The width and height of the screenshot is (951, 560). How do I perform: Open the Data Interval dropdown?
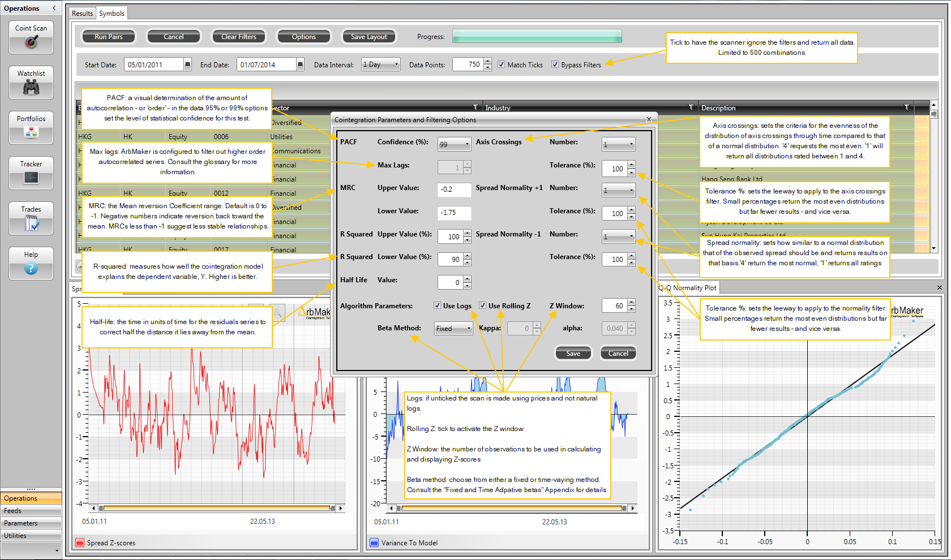(381, 64)
